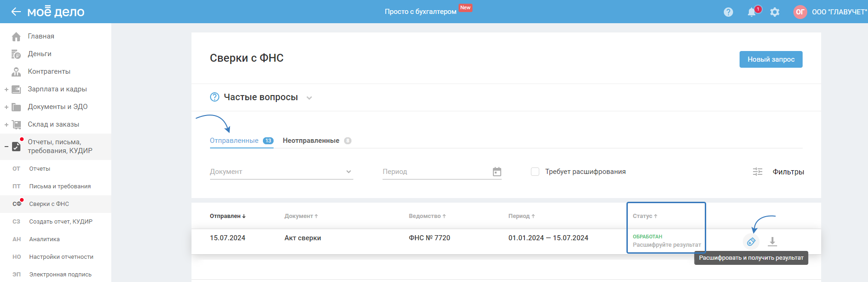
Task: Open notifications bell icon
Action: tap(752, 12)
